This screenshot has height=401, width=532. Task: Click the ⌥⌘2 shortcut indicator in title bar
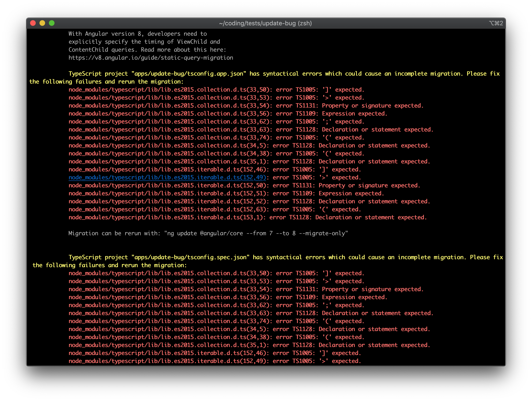point(496,23)
